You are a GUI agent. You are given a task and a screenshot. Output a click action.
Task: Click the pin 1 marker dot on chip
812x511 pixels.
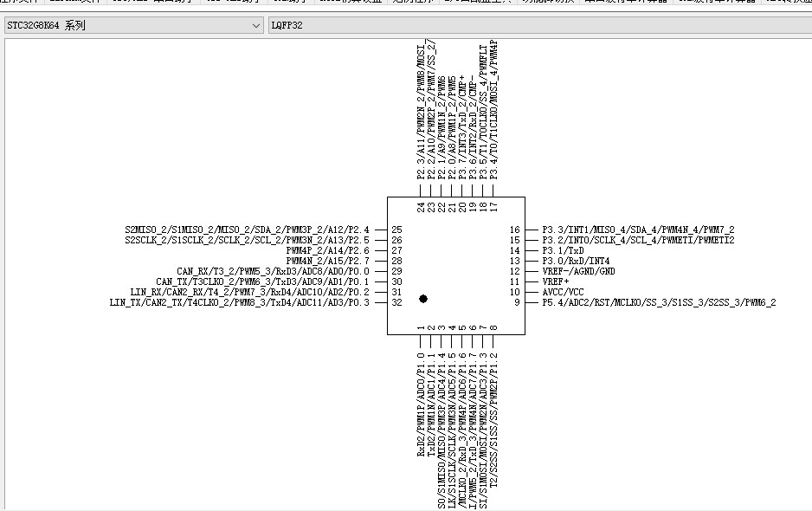(x=423, y=299)
